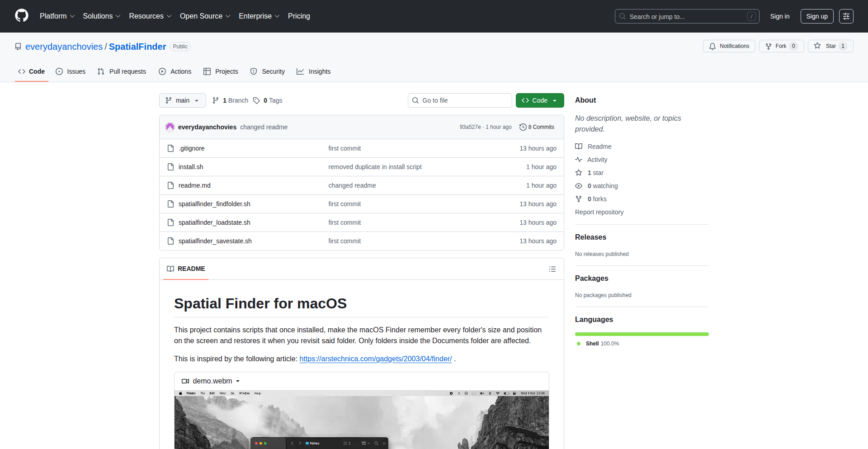Viewport: 868px width, 449px height.
Task: Click the .gitignore file icon
Action: (170, 148)
